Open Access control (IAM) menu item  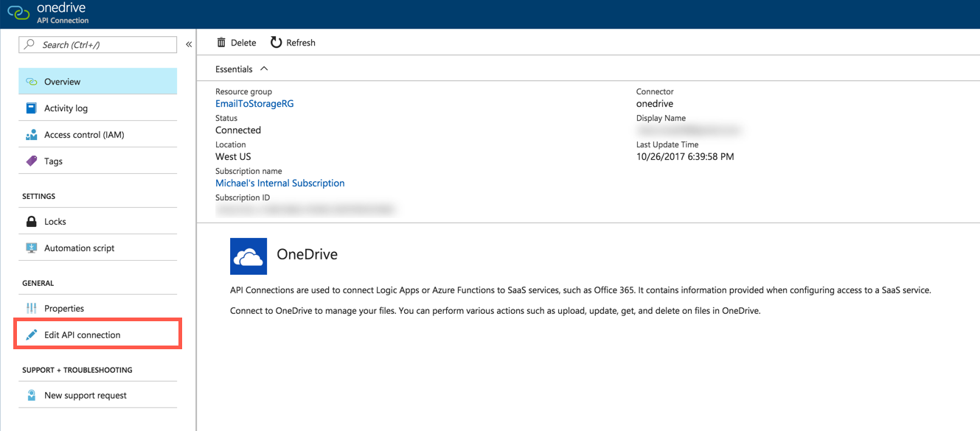[97, 135]
